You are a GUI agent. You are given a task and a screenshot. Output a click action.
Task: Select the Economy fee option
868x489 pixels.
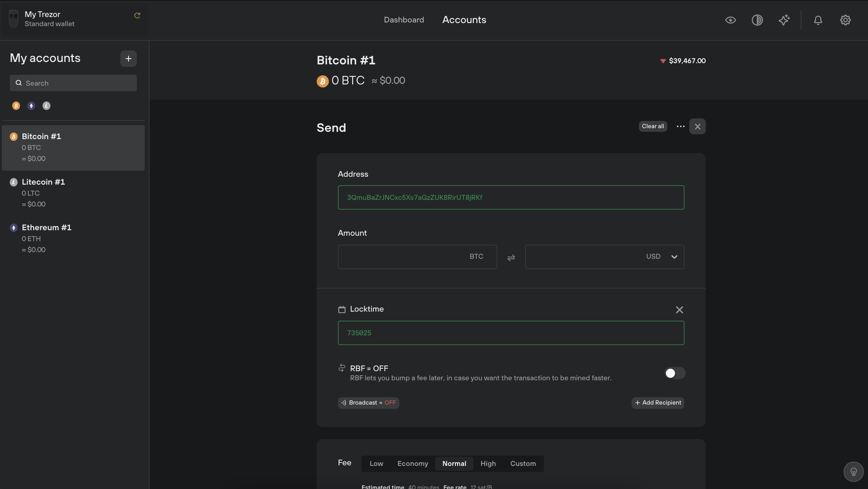click(412, 463)
